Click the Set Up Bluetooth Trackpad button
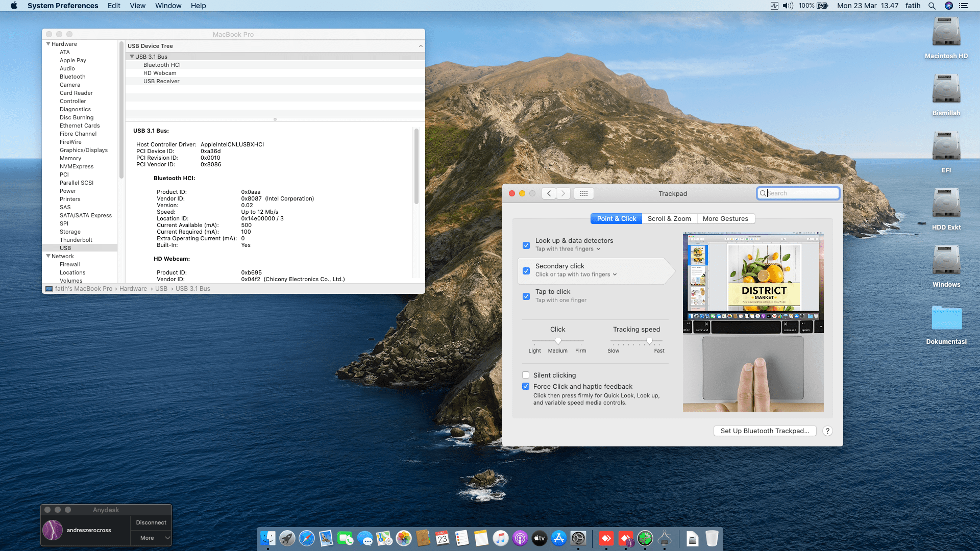Screen dimensions: 980x551 click(x=764, y=431)
